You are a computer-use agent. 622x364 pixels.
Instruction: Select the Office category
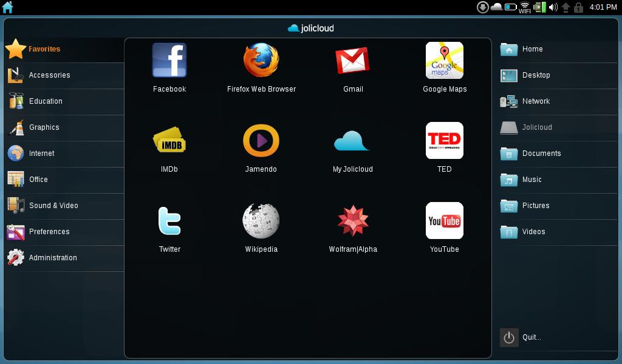pos(64,180)
